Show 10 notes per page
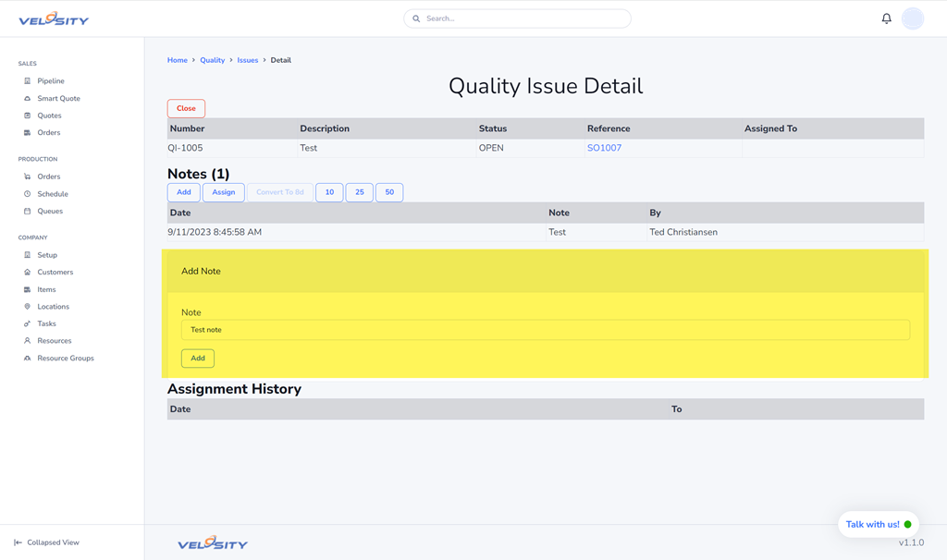 click(x=329, y=192)
